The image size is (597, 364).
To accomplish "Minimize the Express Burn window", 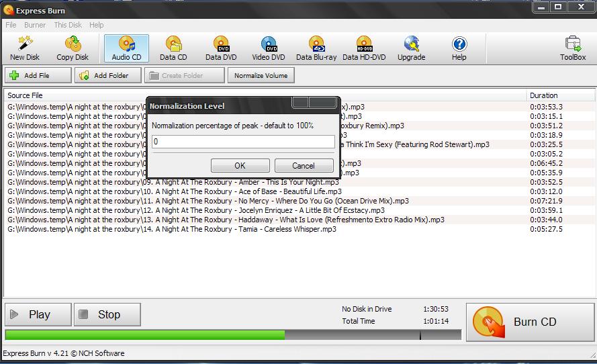I will 541,7.
